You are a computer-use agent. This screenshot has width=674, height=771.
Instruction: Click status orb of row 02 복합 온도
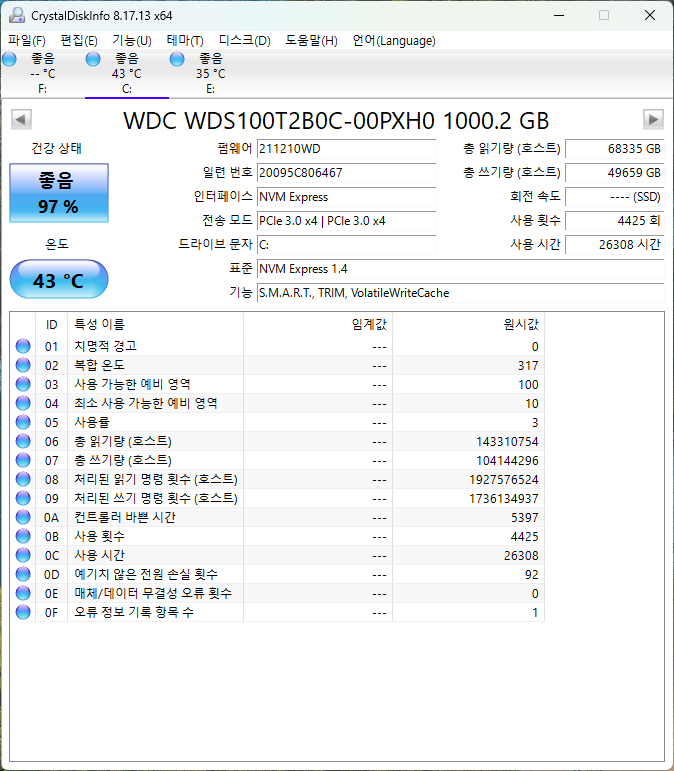[x=23, y=365]
